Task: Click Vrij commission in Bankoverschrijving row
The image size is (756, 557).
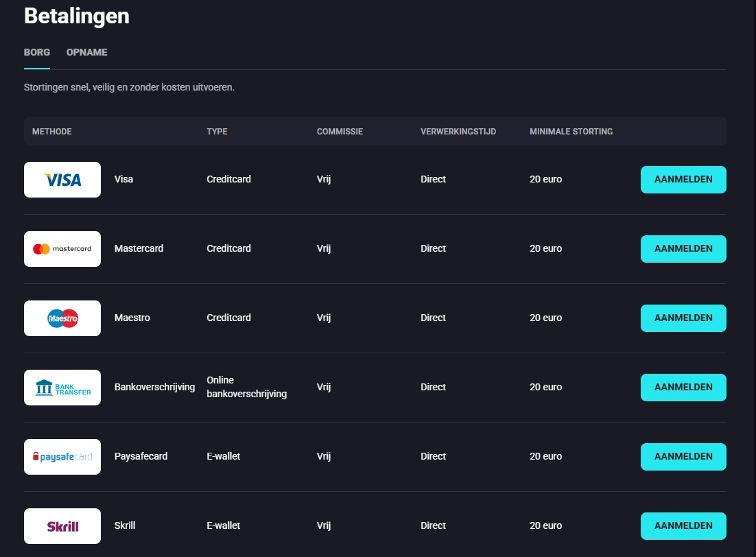Action: 324,387
